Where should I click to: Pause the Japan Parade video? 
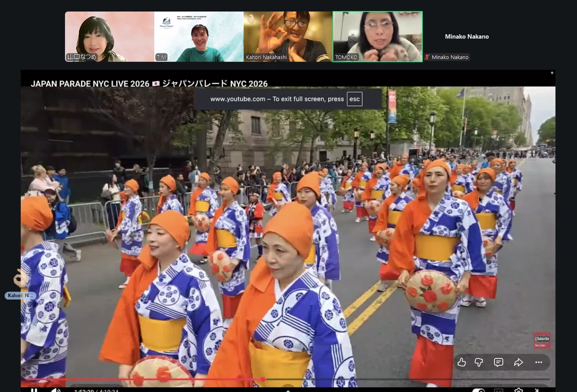click(x=34, y=390)
